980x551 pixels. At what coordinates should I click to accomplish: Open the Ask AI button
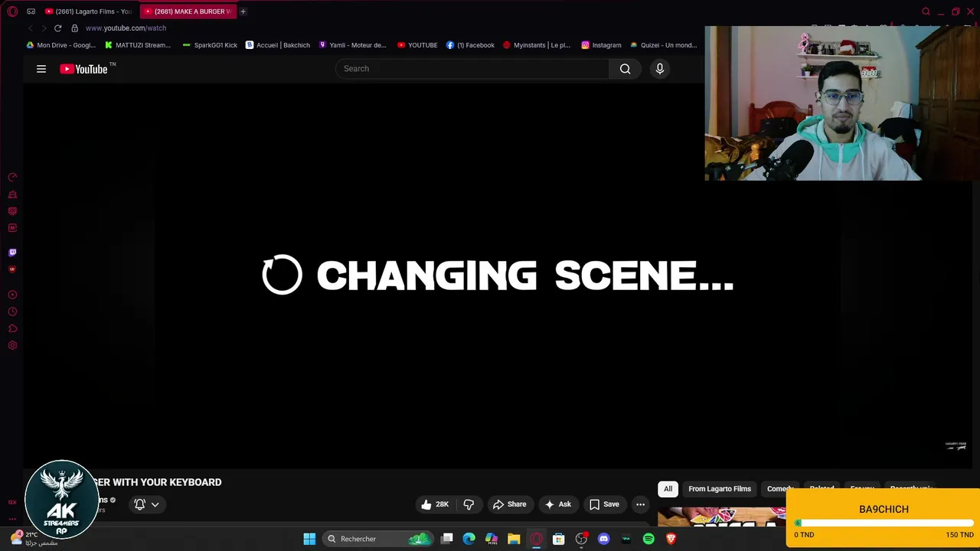pos(558,504)
